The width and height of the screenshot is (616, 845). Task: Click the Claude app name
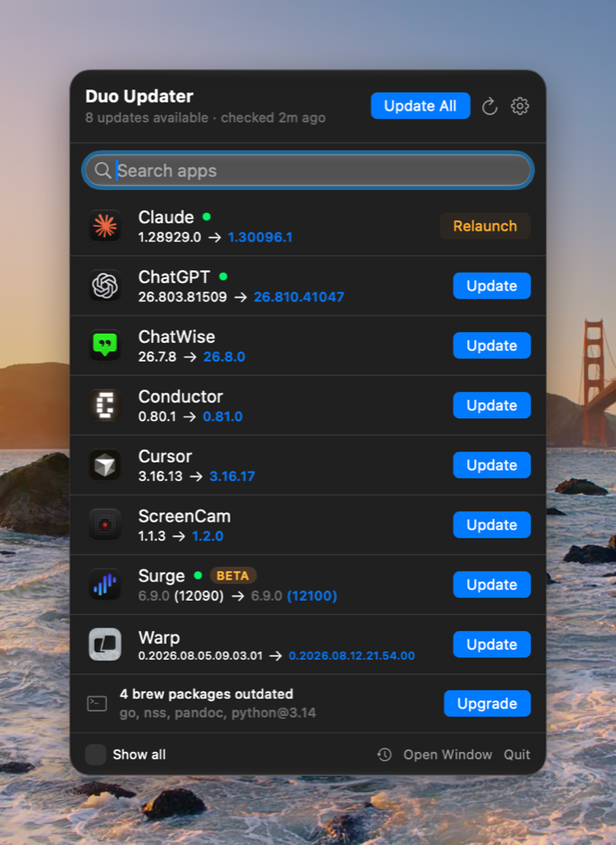[x=166, y=217]
